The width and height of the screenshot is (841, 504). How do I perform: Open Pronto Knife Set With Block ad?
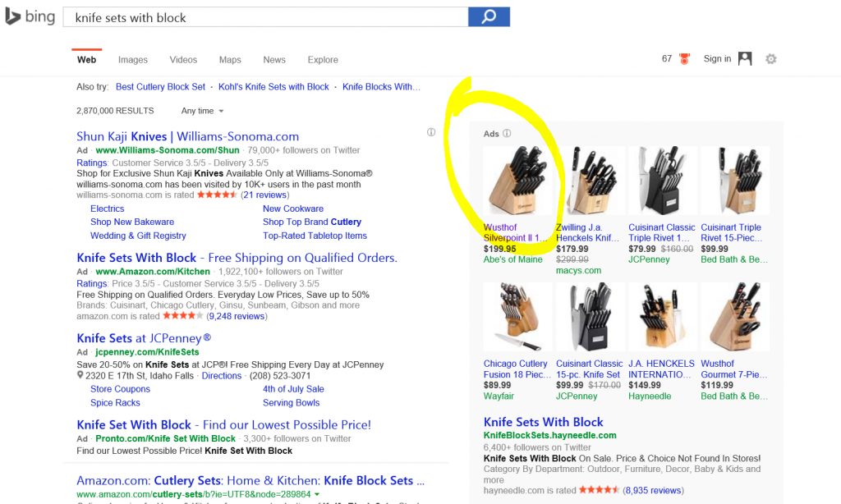[223, 425]
